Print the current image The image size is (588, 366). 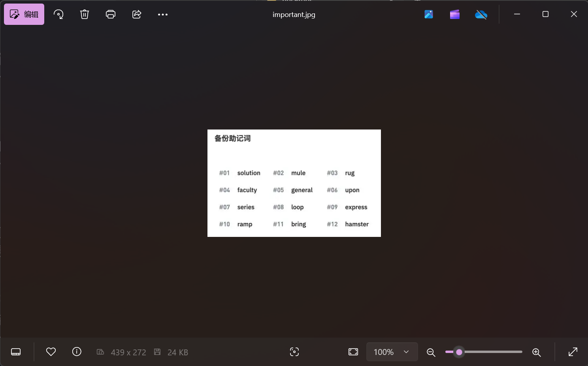tap(111, 15)
